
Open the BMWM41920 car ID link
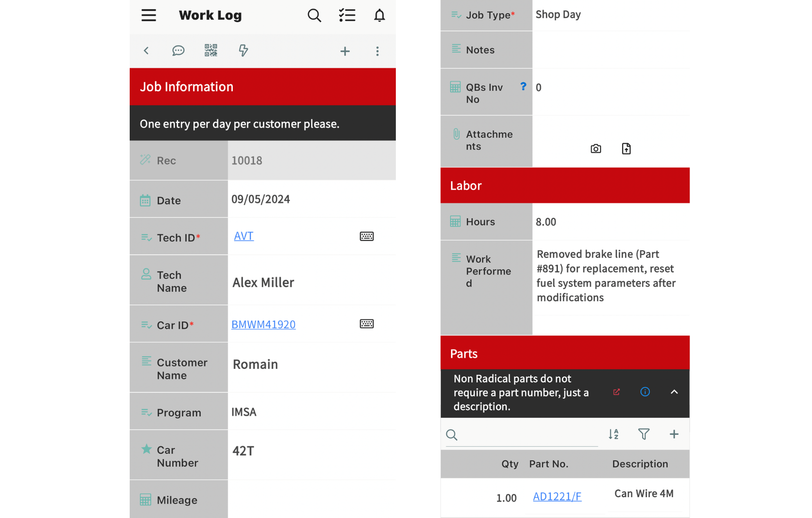pyautogui.click(x=263, y=325)
